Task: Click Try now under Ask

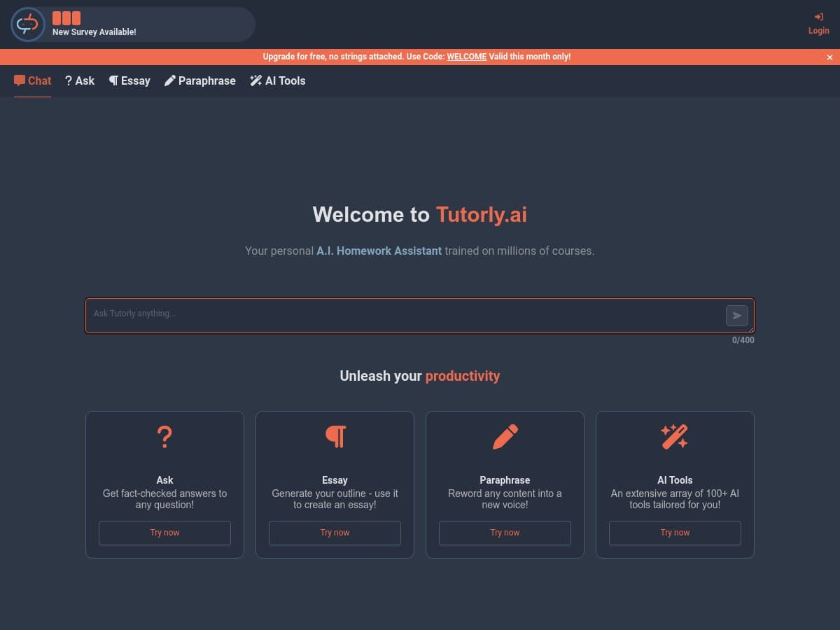Action: pyautogui.click(x=164, y=533)
